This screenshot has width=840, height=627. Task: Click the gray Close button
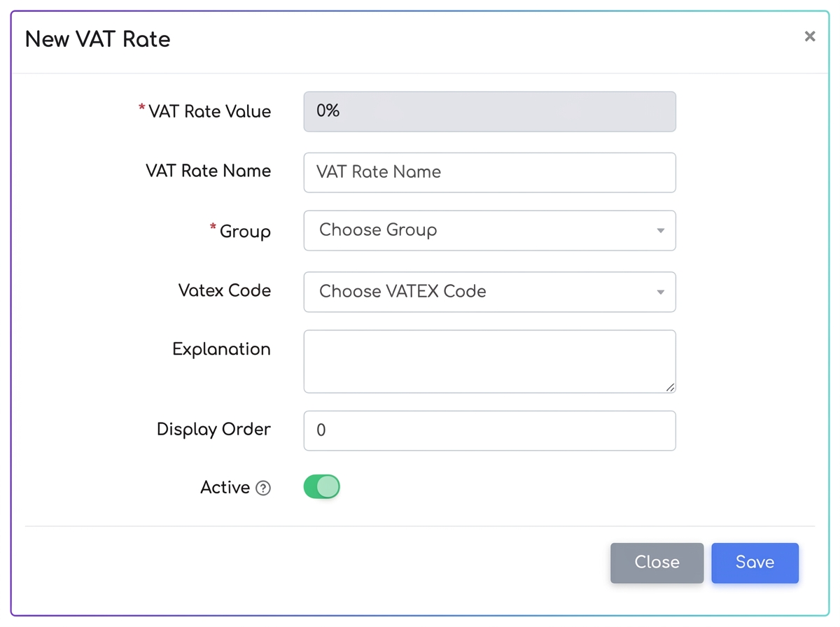click(x=657, y=563)
